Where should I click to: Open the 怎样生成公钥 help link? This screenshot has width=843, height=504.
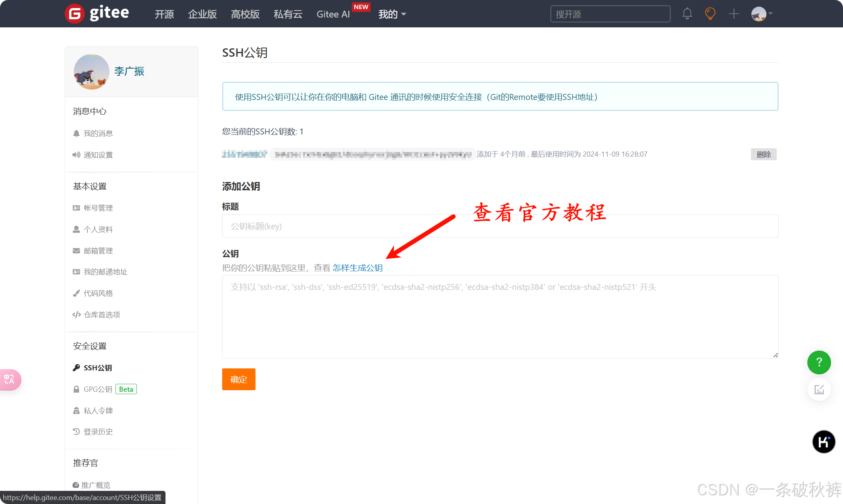tap(357, 268)
